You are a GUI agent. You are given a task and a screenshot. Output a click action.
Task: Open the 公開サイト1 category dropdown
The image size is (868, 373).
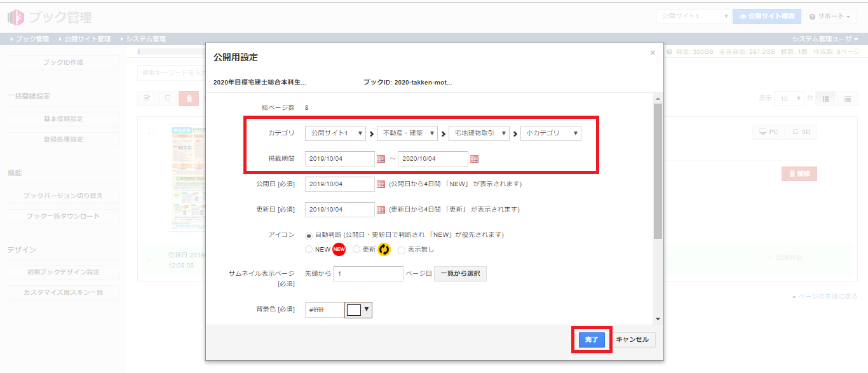(x=336, y=133)
